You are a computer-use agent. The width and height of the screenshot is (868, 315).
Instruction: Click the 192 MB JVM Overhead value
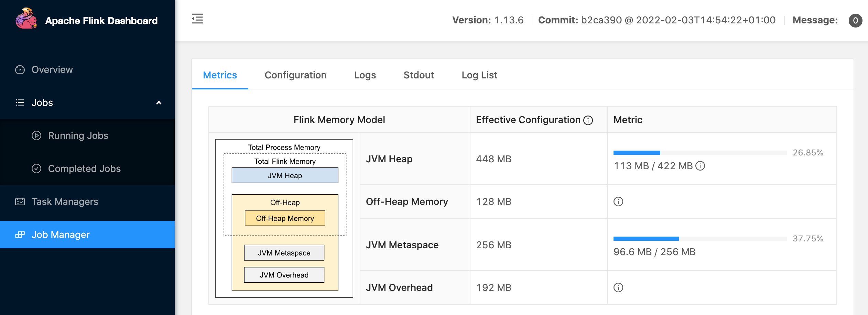pyautogui.click(x=494, y=287)
